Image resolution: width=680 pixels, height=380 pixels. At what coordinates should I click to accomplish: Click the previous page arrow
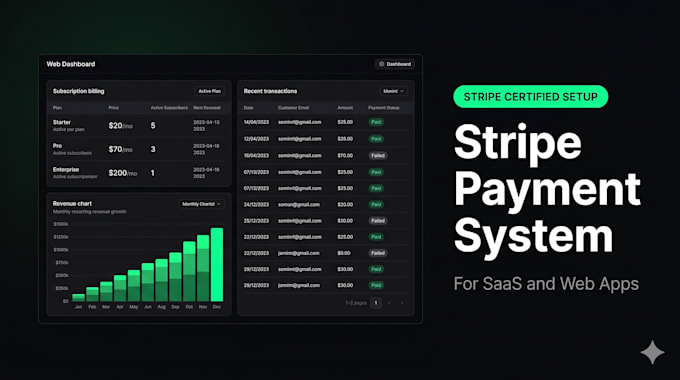(x=389, y=303)
